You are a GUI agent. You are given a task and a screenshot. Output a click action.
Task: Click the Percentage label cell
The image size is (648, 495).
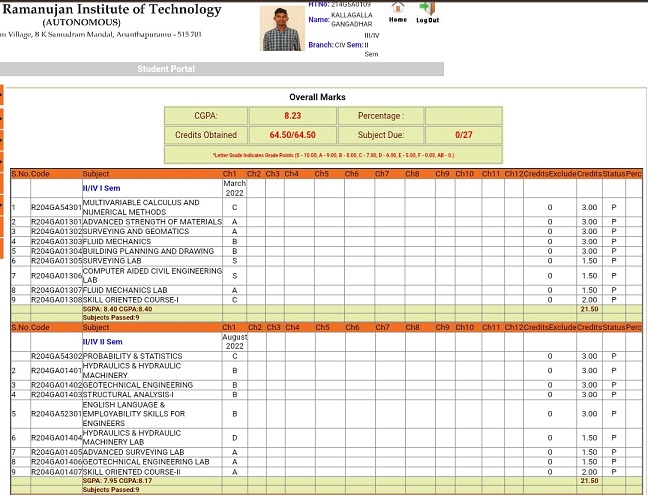pos(381,116)
